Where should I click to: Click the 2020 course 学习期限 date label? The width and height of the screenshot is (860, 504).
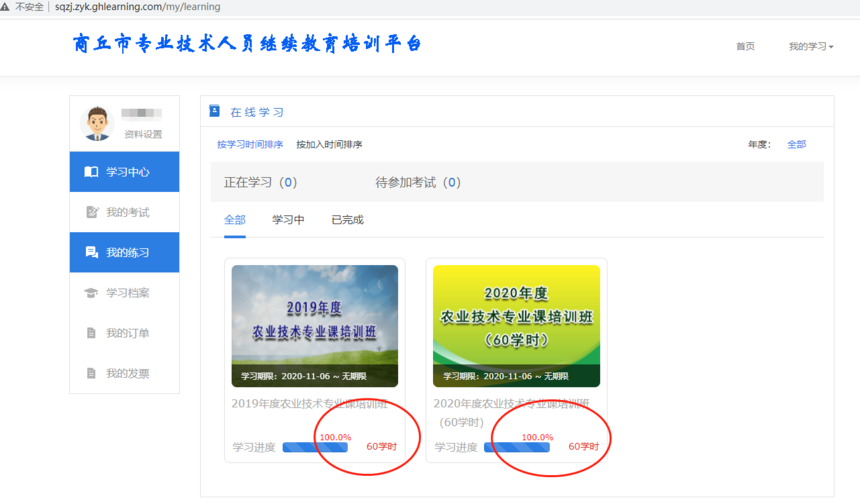(506, 376)
